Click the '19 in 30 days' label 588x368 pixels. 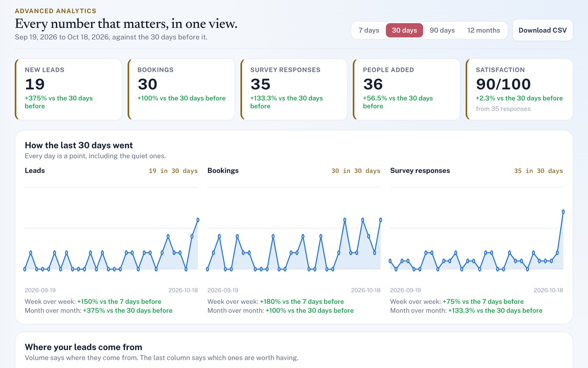(x=173, y=171)
